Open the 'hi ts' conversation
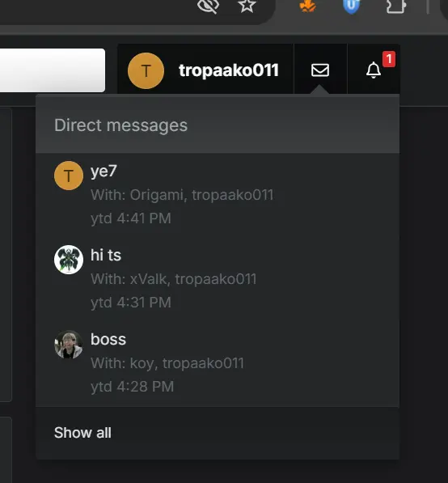Screen dimensions: 448x483 pyautogui.click(x=218, y=279)
